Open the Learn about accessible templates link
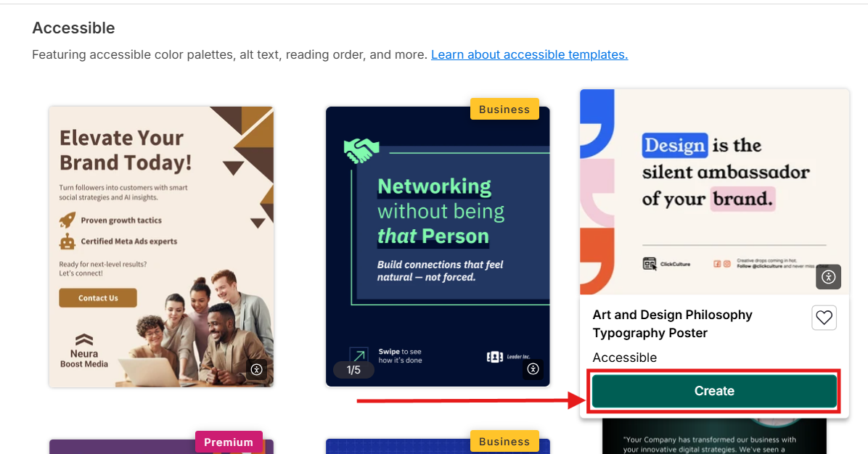 (x=529, y=54)
